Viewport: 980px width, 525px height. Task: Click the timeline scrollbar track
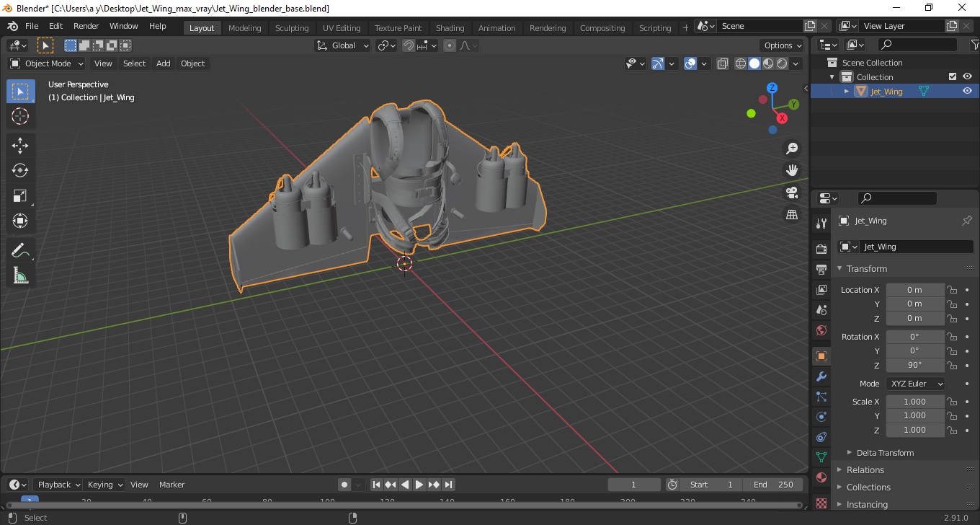pyautogui.click(x=404, y=505)
